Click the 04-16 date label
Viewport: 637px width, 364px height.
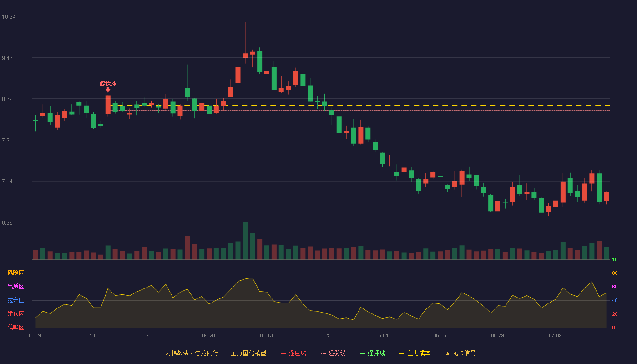(x=151, y=335)
